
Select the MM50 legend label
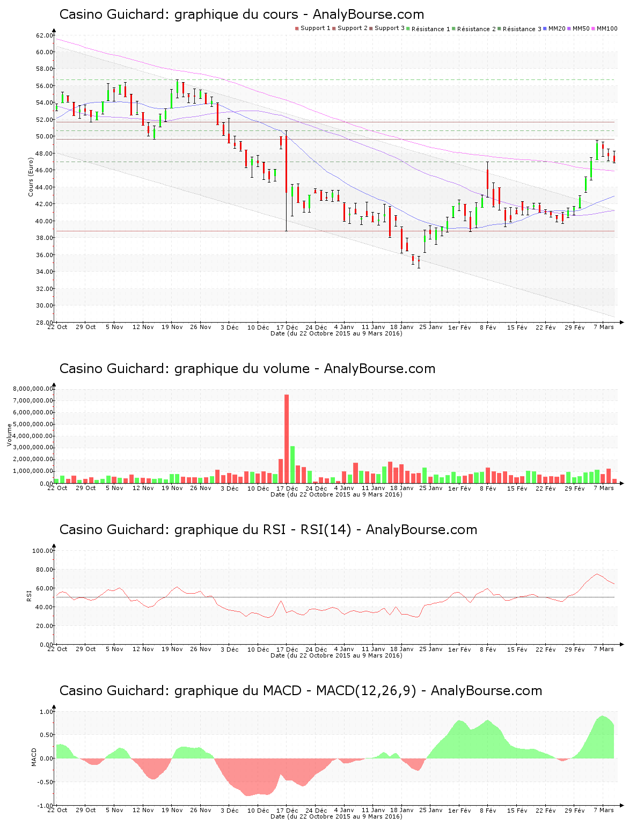(581, 28)
